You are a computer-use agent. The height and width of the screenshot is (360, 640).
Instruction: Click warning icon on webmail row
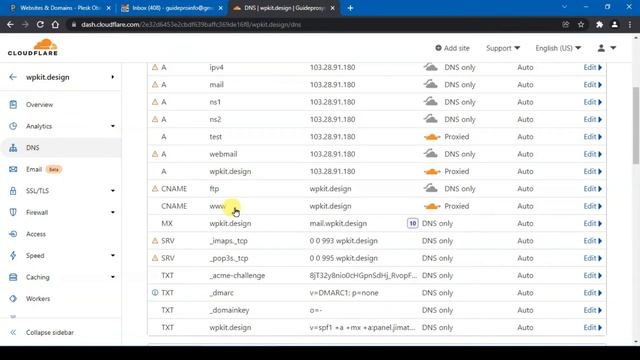click(155, 154)
